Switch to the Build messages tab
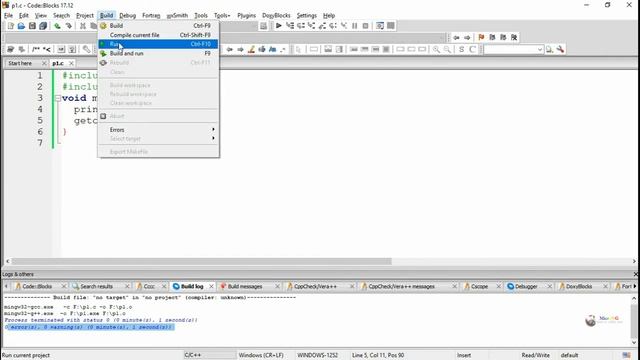The image size is (640, 360). pos(245,287)
